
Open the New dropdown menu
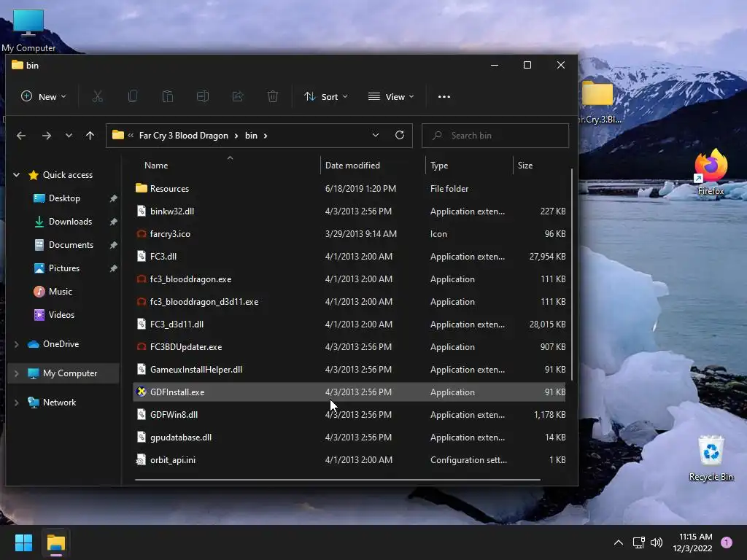43,97
